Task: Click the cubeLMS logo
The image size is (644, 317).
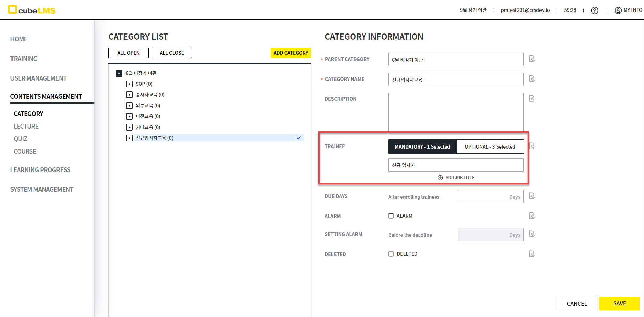Action: tap(32, 10)
